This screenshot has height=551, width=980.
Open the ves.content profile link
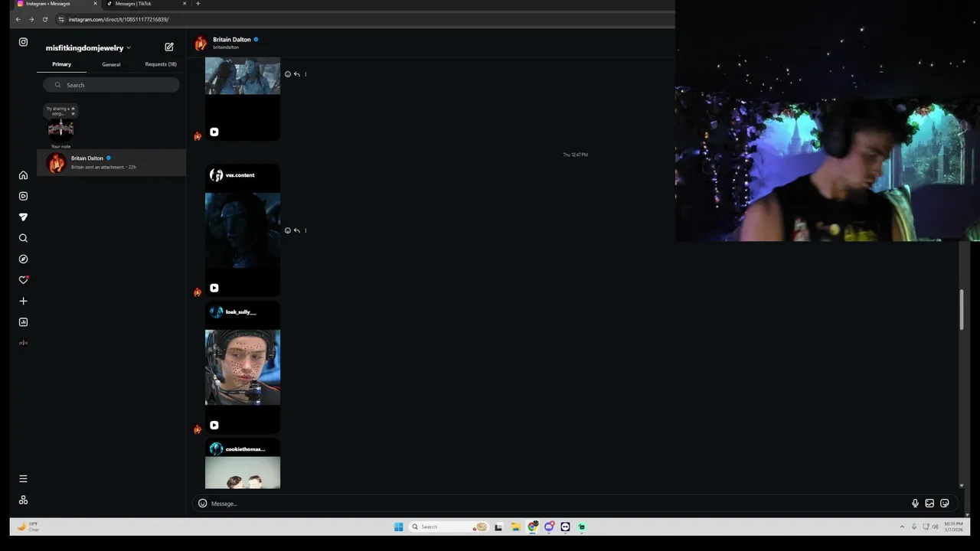(240, 175)
